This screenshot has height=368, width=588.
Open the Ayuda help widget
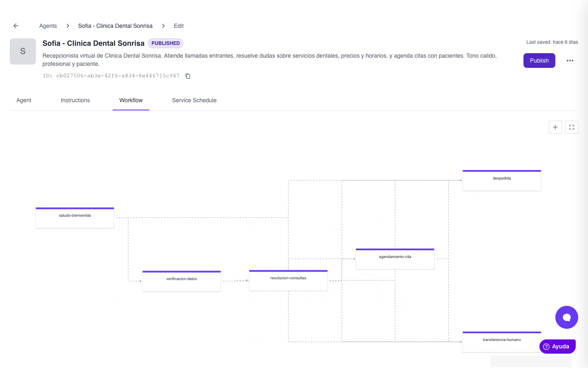(557, 346)
